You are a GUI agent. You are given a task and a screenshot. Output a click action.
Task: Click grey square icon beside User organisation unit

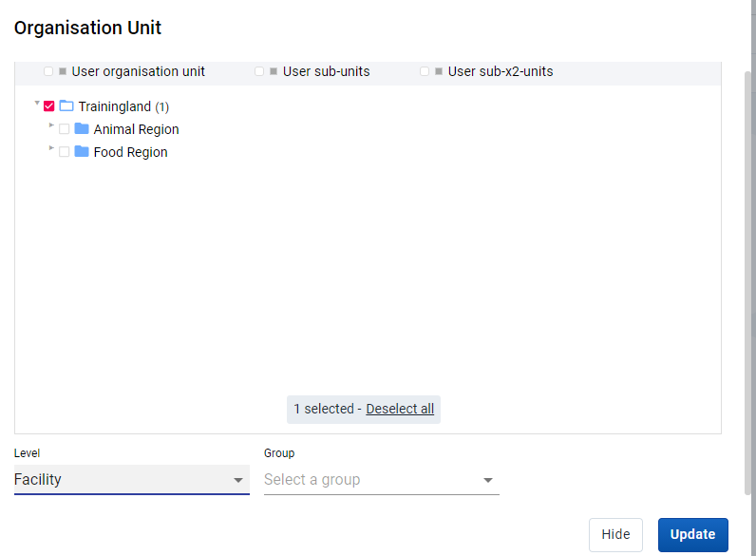[x=63, y=71]
